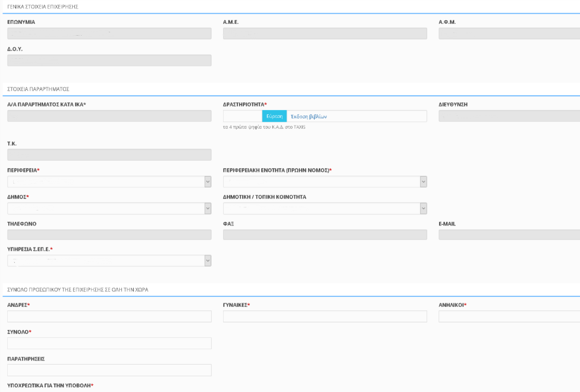Open the ΥΠΗΡΕΣΙΑ Σ.ΕΠ.Ε. dropdown
Viewport: 580px width, 392px height.
tap(109, 261)
